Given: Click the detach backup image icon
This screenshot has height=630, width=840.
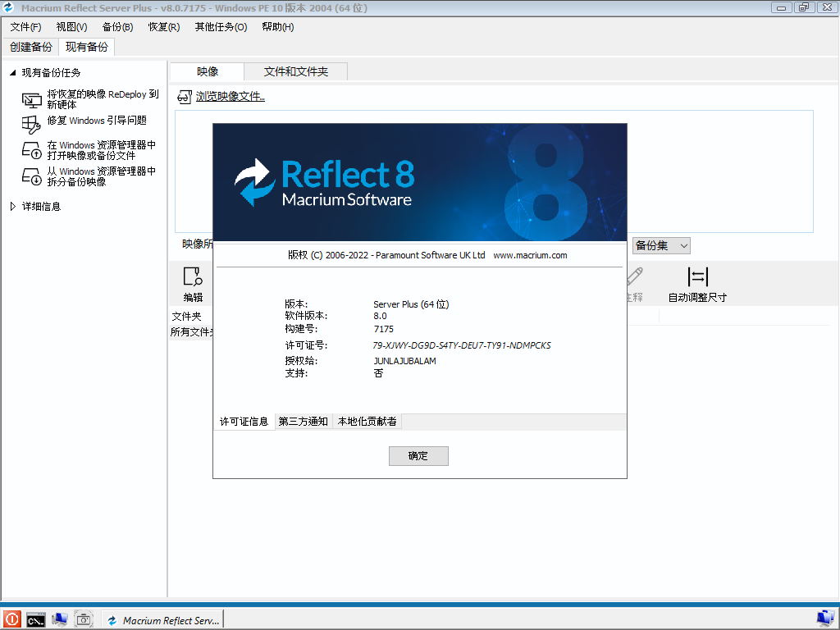Looking at the screenshot, I should pos(31,176).
